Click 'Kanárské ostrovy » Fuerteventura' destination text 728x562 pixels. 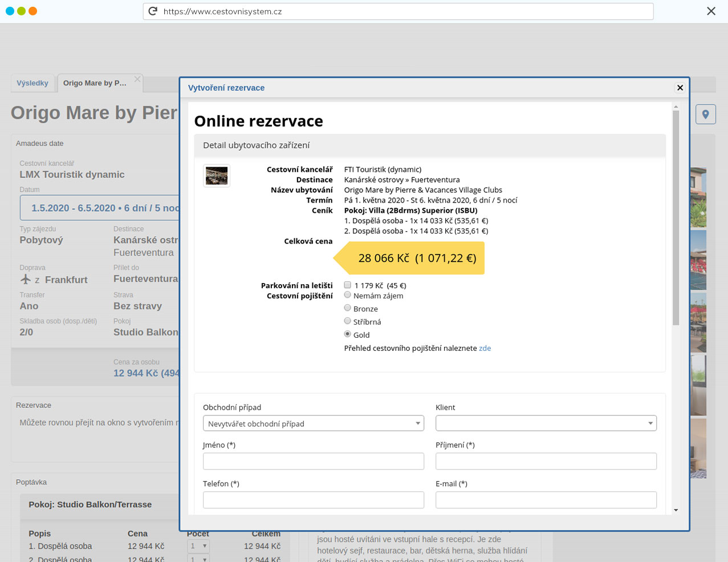pos(402,180)
